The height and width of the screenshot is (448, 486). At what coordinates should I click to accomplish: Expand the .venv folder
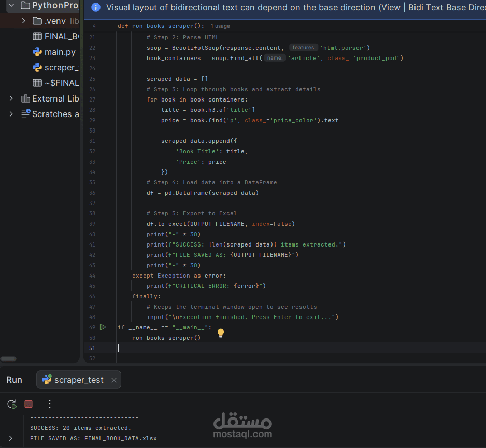tap(23, 21)
